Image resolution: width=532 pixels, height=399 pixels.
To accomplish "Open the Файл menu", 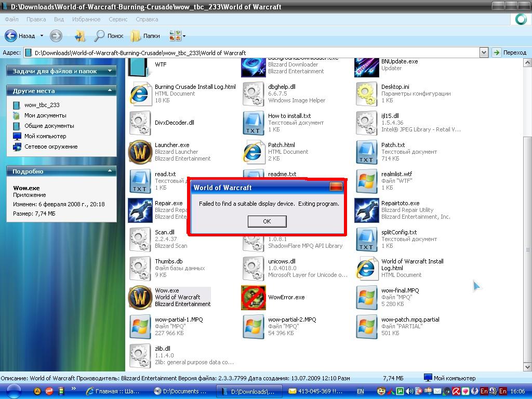I will [x=11, y=19].
